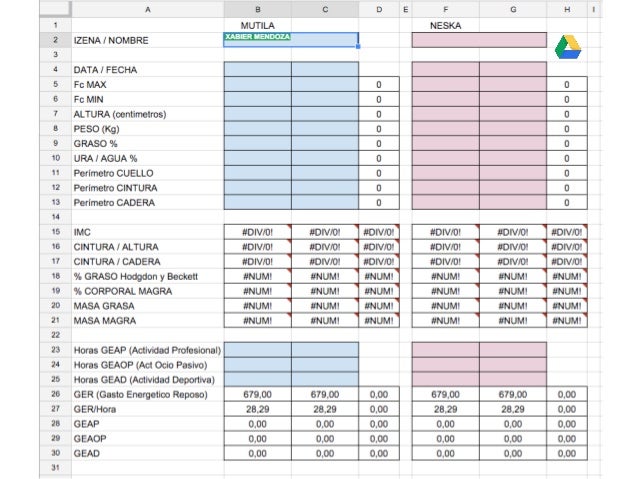Click CINTURA / ALTURA #DIV/0! in column F
The width and height of the screenshot is (638, 479).
pos(446,247)
